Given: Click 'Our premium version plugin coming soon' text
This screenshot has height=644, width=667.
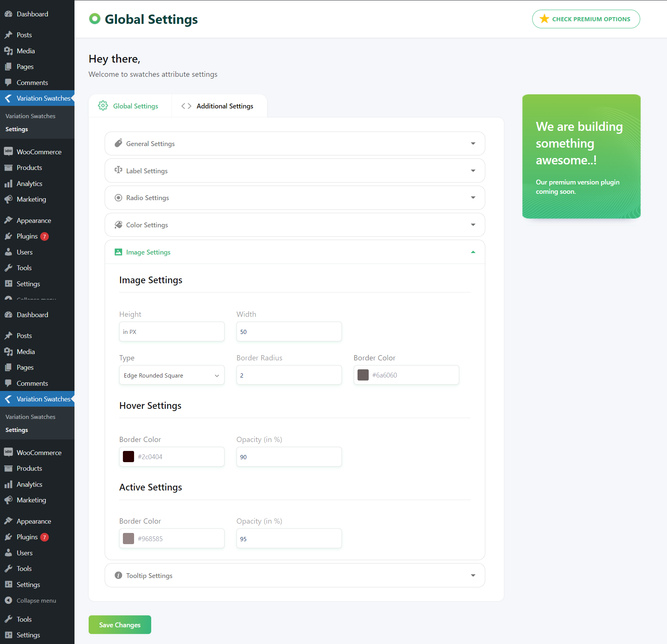Looking at the screenshot, I should [577, 187].
